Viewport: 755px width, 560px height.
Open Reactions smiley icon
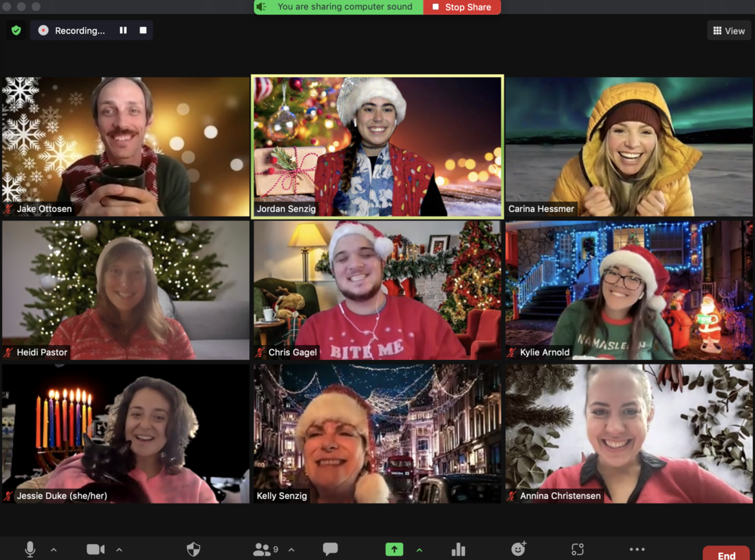(x=519, y=549)
